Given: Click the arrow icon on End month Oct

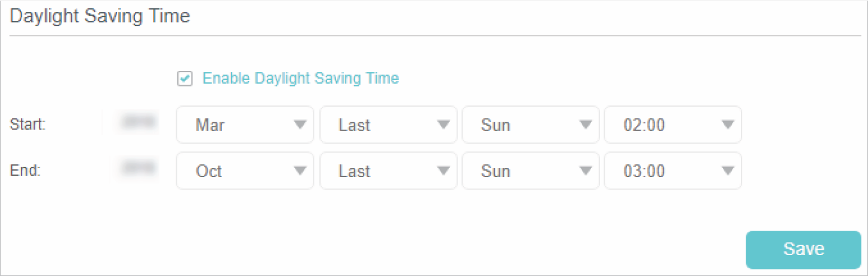Looking at the screenshot, I should click(300, 171).
